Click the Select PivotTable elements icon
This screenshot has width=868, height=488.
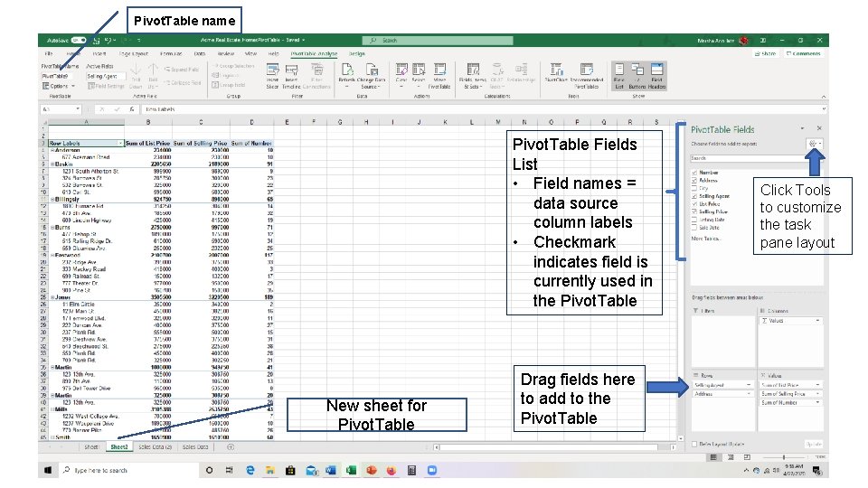[419, 70]
